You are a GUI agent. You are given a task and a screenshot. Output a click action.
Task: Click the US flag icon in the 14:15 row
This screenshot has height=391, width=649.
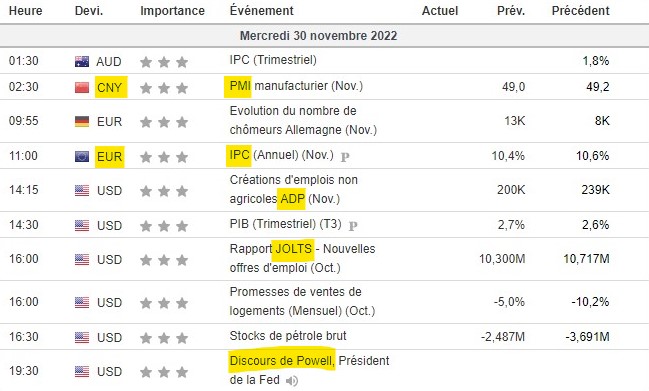point(82,191)
